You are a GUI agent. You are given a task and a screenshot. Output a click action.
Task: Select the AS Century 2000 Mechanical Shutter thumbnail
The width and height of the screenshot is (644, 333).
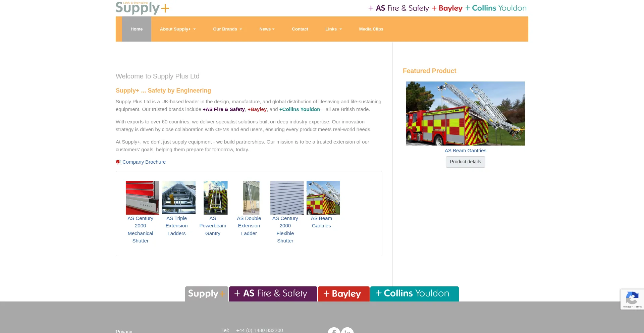[142, 198]
